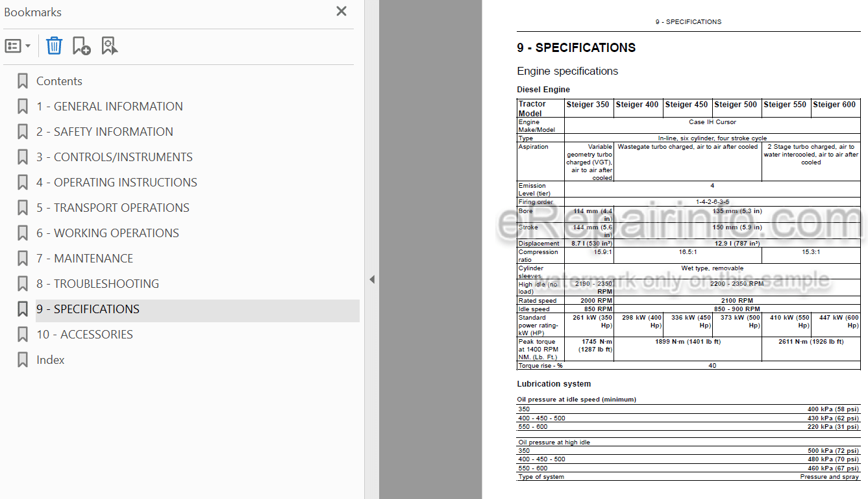This screenshot has width=868, height=499.
Task: Click bookmark icon beside Index
Action: click(23, 360)
